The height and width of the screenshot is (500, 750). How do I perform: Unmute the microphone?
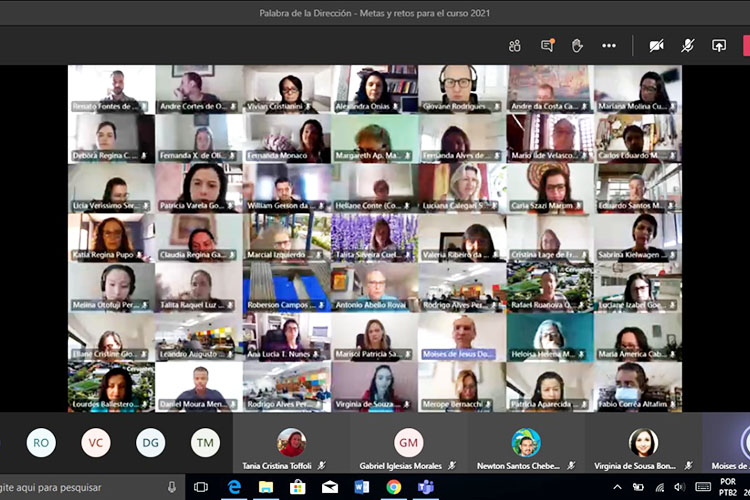coord(688,46)
